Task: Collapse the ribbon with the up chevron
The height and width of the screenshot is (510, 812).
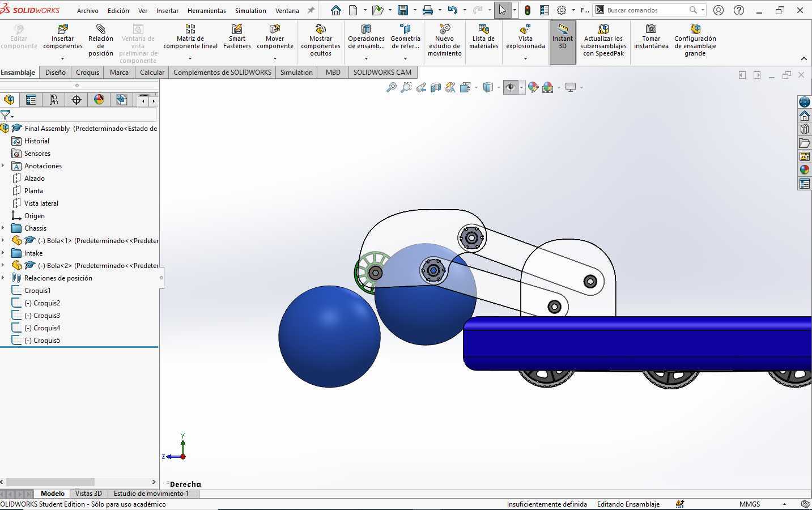Action: tap(804, 58)
